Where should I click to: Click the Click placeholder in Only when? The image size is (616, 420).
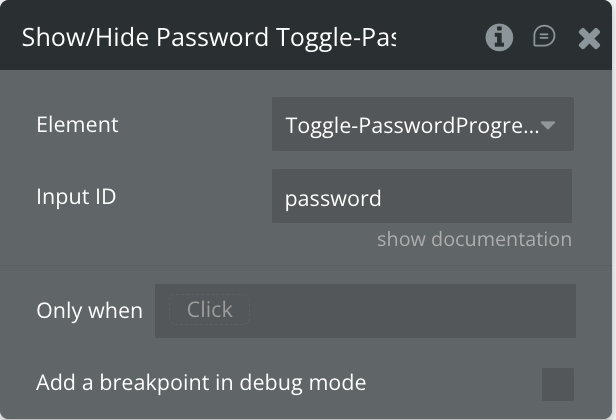[209, 310]
